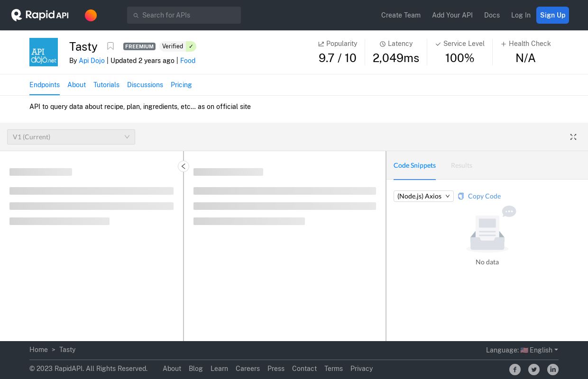588x379 pixels.
Task: Open the footer About link
Action: pyautogui.click(x=172, y=369)
